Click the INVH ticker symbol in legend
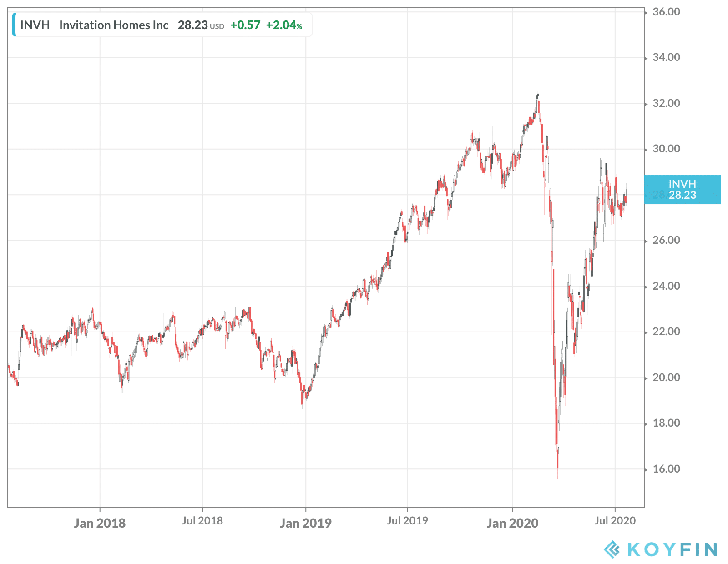This screenshot has width=728, height=564. pyautogui.click(x=35, y=25)
